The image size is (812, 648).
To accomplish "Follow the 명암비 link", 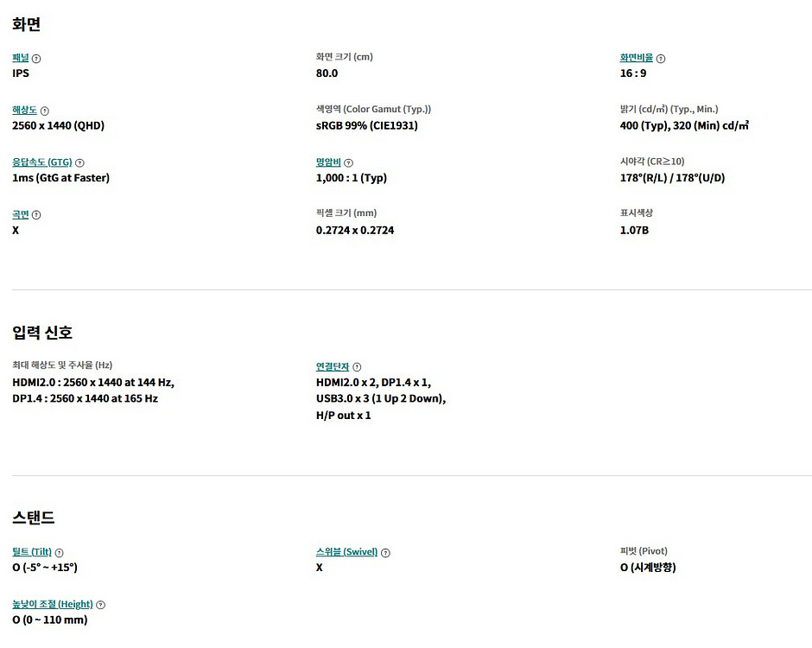I will click(x=328, y=162).
